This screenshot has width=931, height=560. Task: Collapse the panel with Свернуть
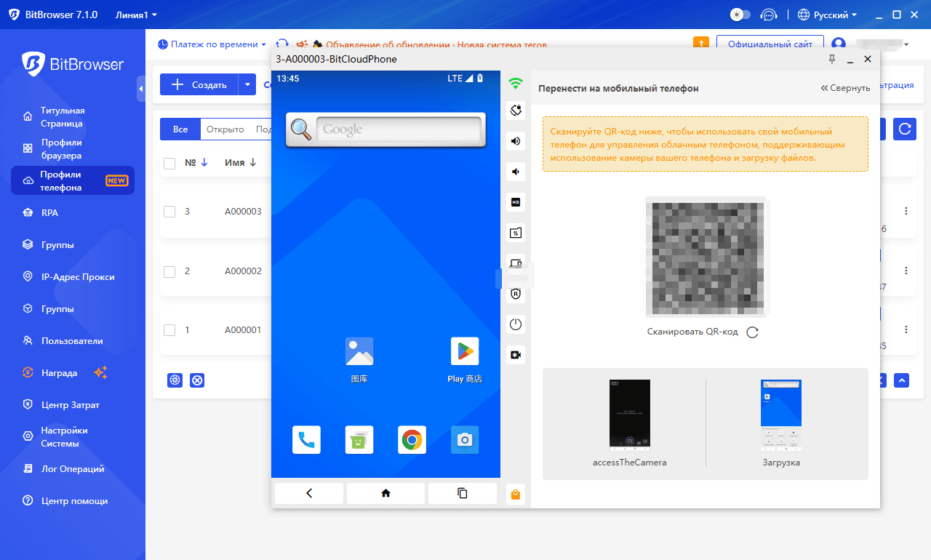pyautogui.click(x=845, y=88)
